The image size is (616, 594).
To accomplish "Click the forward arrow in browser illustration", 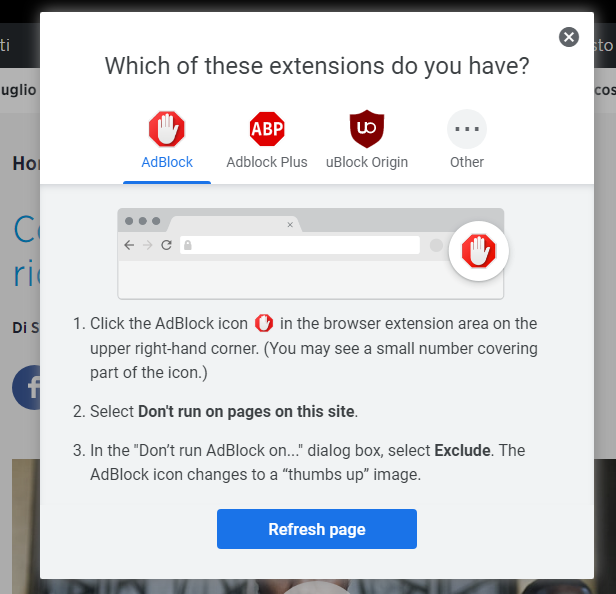I will (148, 245).
